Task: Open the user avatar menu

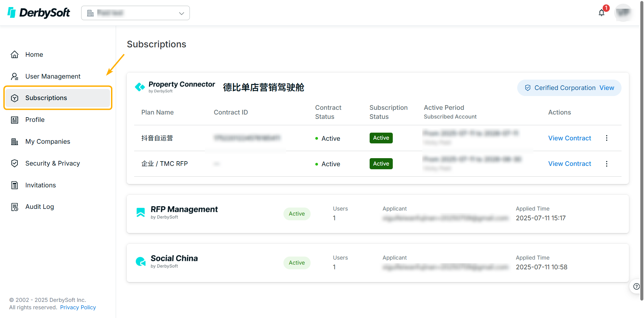Action: [623, 13]
